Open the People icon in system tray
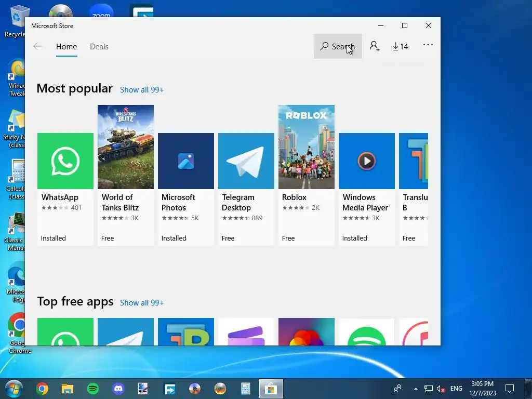Screen dimensions: 532x399 pos(397,389)
